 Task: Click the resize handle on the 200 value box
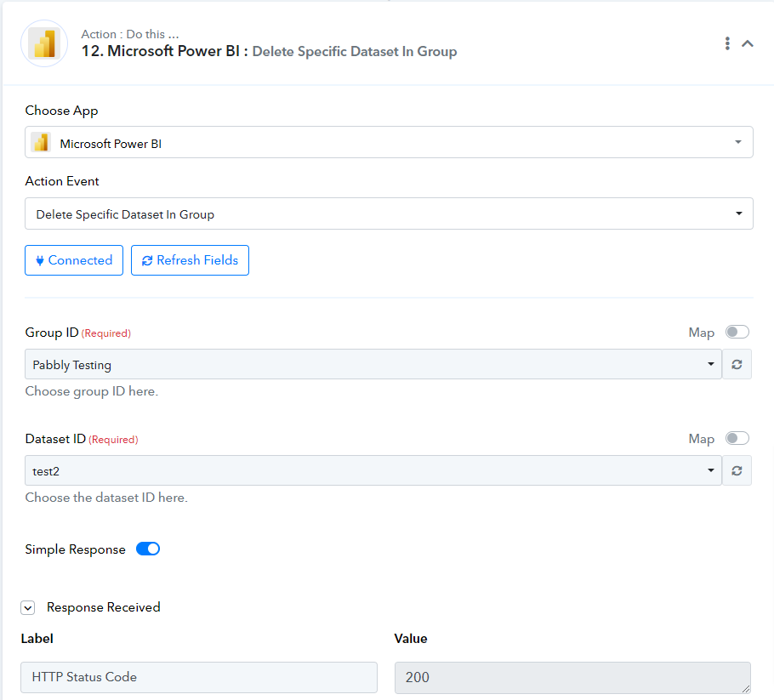[746, 688]
